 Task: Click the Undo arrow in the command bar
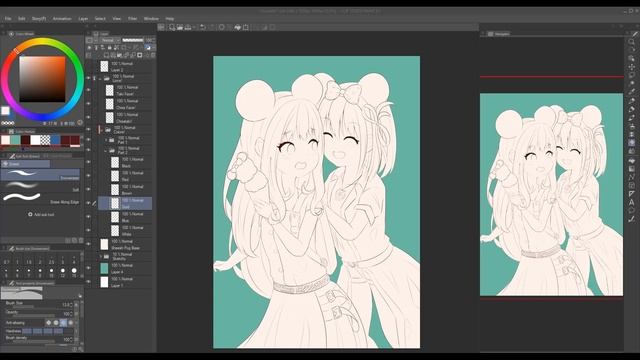pos(203,27)
